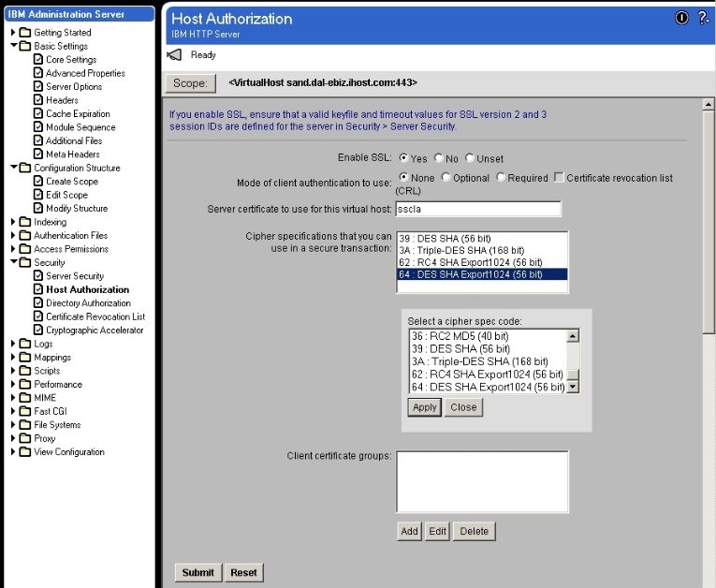Expand Authentication Files node arrow
This screenshot has width=716, height=588.
point(13,235)
